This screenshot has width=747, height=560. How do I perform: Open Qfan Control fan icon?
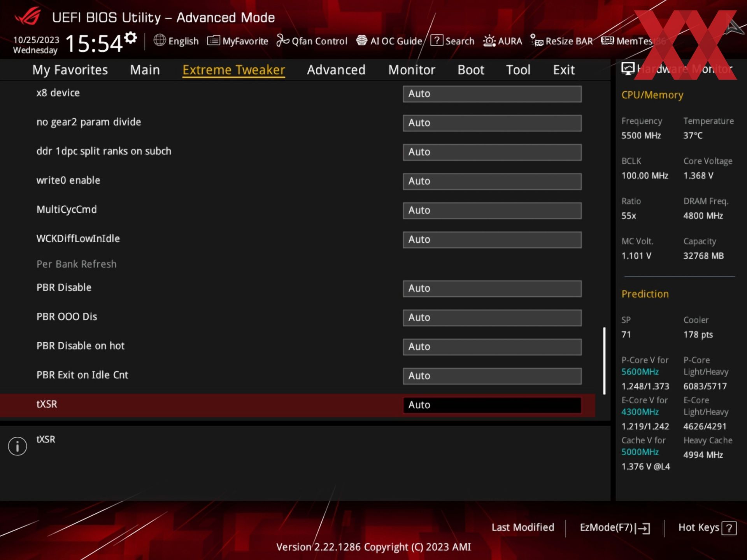[282, 40]
